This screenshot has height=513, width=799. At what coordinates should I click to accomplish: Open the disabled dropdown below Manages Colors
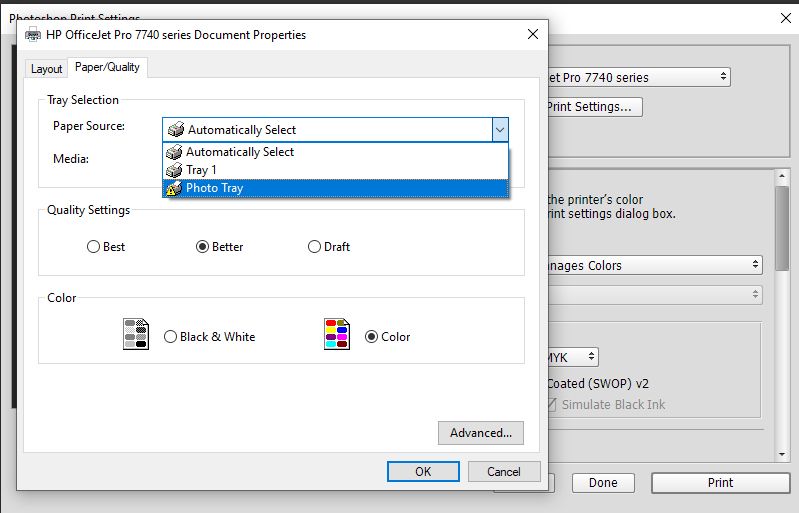655,295
